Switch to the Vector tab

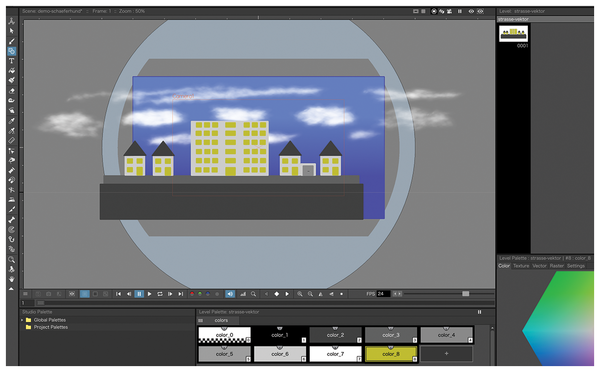540,266
